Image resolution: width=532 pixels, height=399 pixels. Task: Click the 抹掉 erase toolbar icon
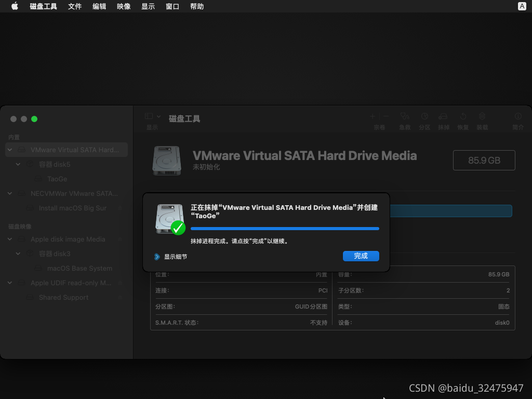pos(443,117)
